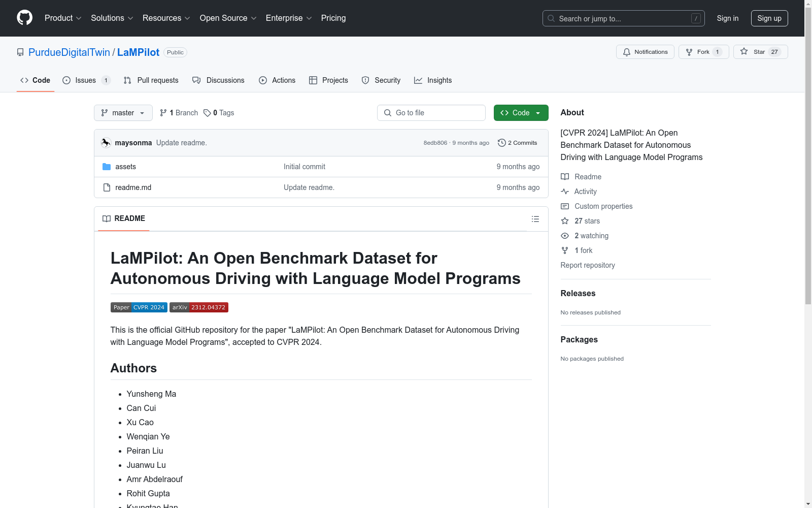
Task: Open the README outline icon
Action: [535, 219]
